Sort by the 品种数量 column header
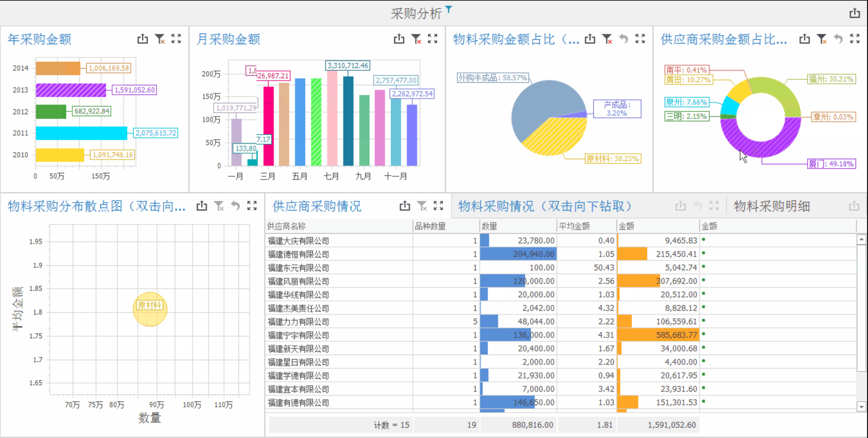This screenshot has width=868, height=438. 446,226
